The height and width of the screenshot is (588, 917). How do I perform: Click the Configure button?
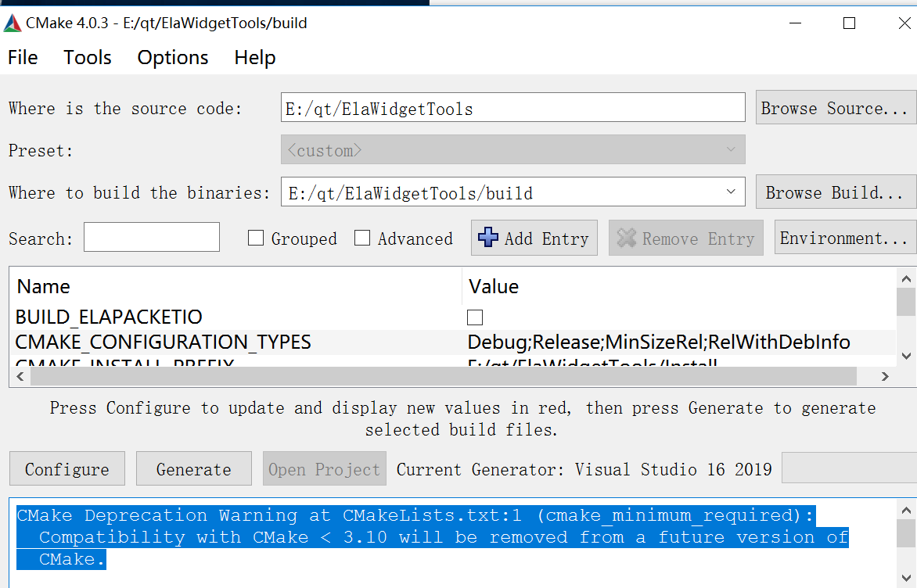point(67,469)
